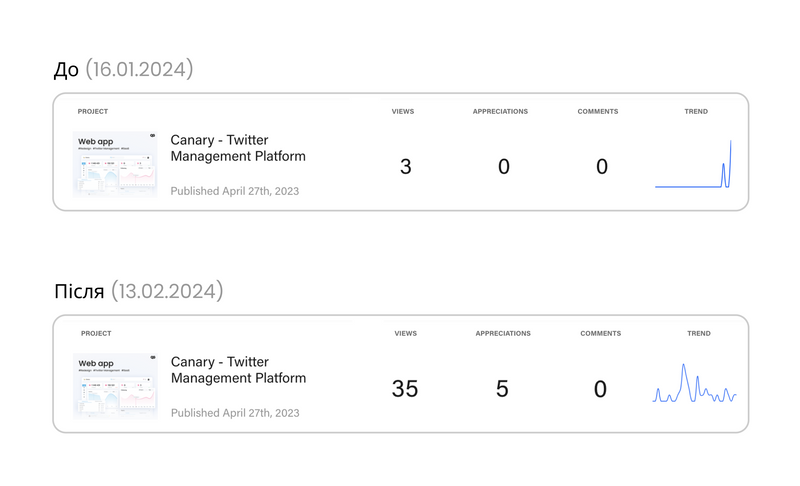The height and width of the screenshot is (486, 800).
Task: Click the COMMENTS header in top table
Action: coord(597,111)
